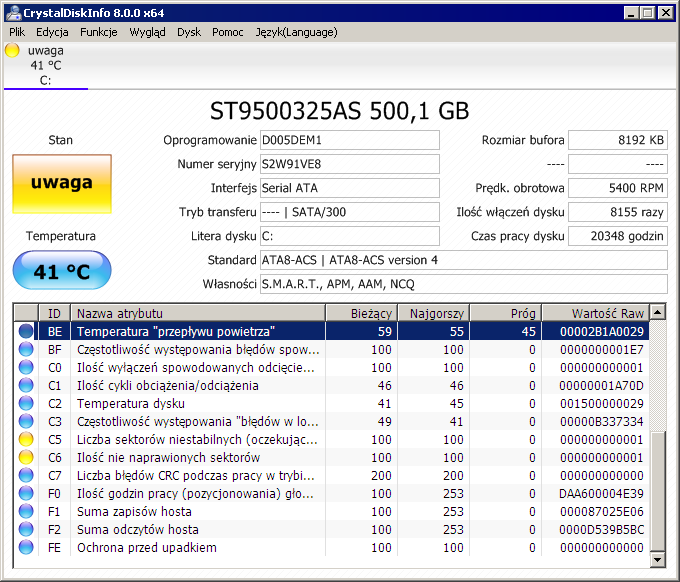Click the Interfejs field Serial ATA
The height and width of the screenshot is (582, 680).
tap(350, 188)
